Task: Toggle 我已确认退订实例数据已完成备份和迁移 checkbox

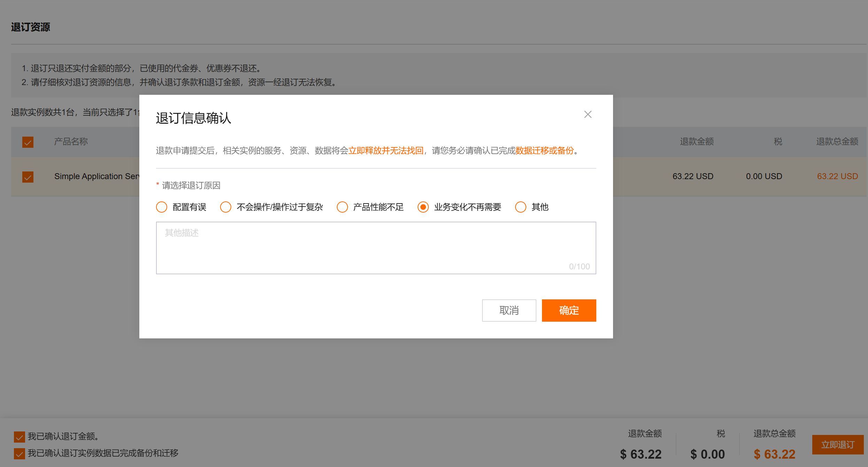Action: [x=20, y=453]
